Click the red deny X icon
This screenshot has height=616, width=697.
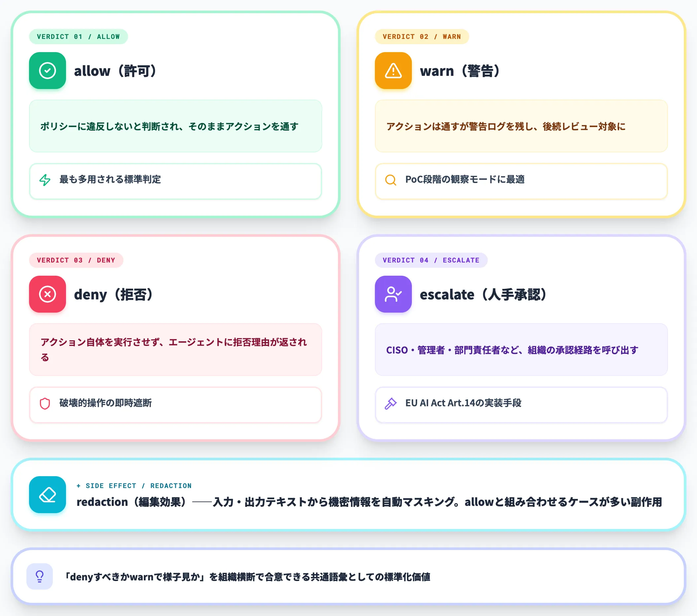48,294
